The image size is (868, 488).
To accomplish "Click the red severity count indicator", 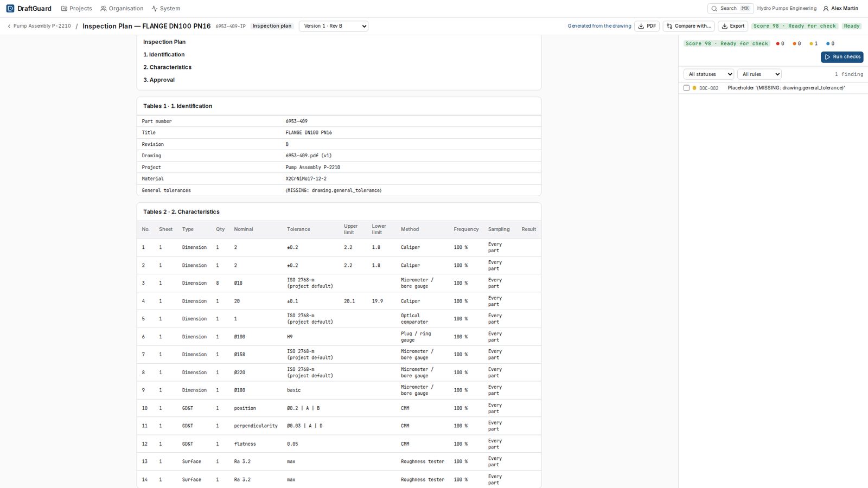I will pos(780,43).
